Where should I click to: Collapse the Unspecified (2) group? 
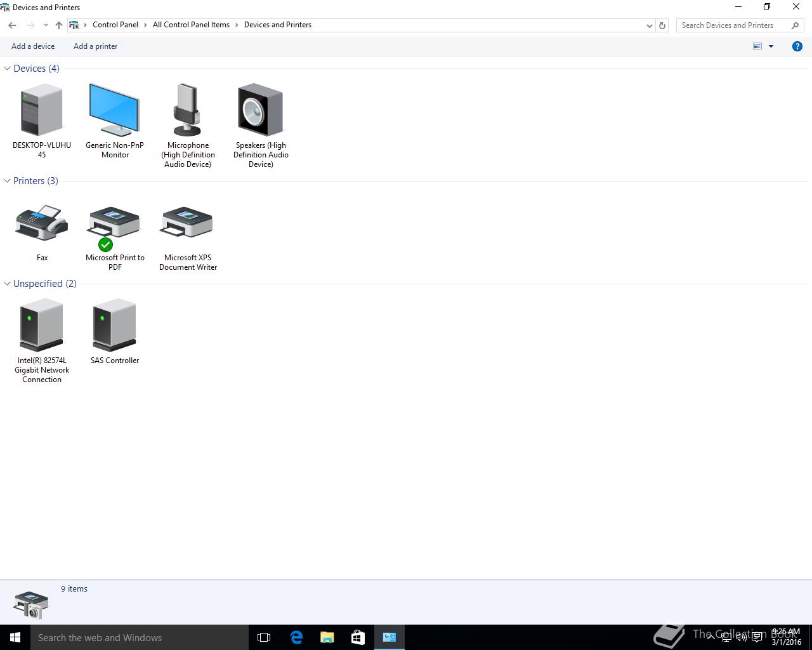pos(7,283)
